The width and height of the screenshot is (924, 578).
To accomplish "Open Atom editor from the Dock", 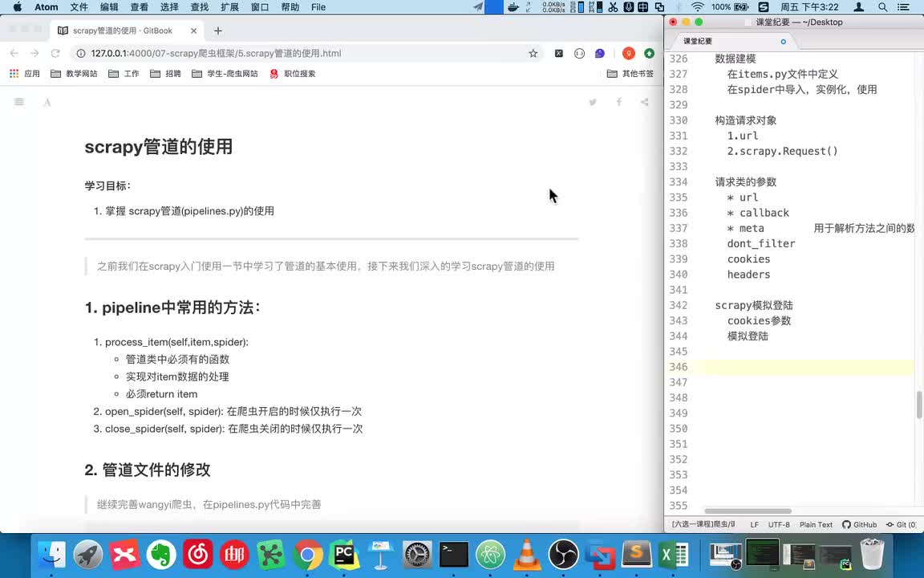I will point(490,555).
